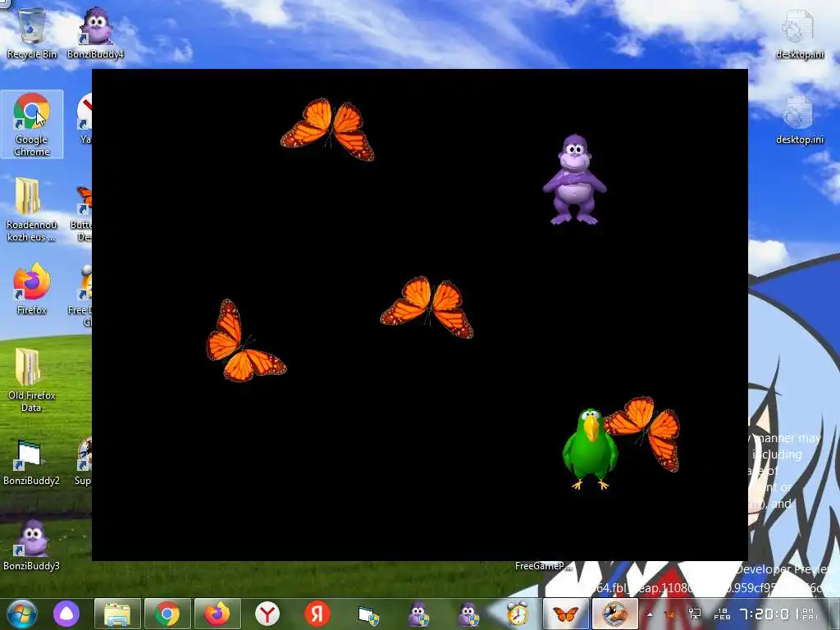The image size is (840, 630).
Task: Open the alarm clock taskbar icon
Action: (x=518, y=614)
